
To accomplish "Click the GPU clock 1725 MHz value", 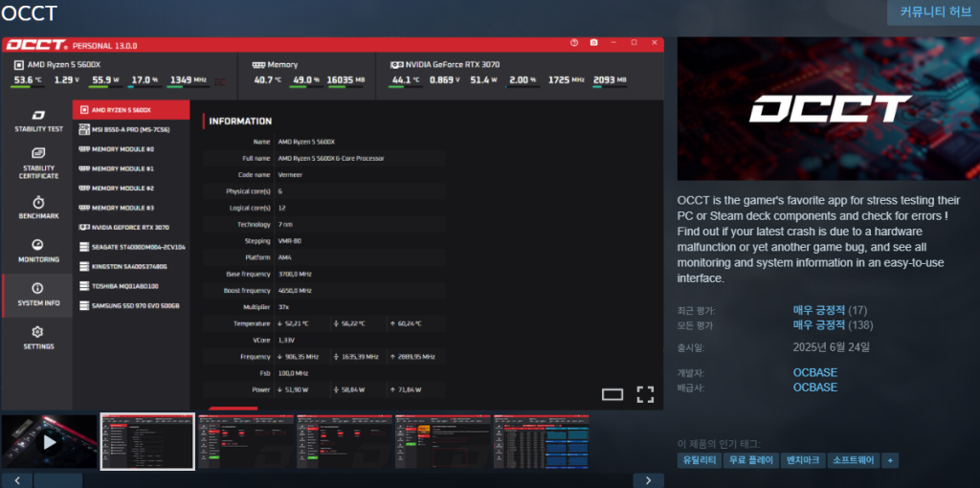I will (566, 80).
